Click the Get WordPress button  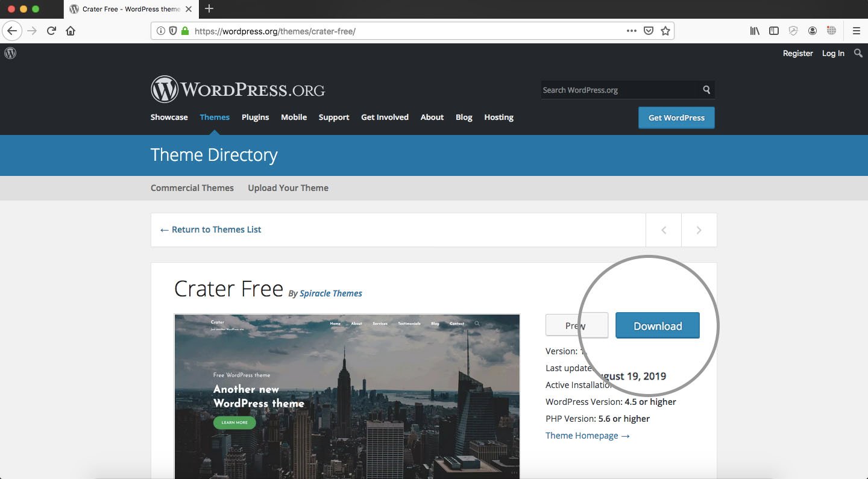point(676,117)
